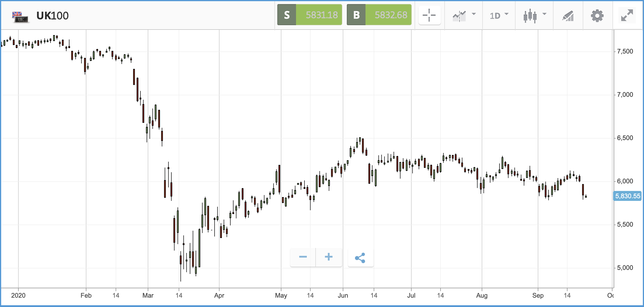Screen dimensions: 644x307
Task: Click the Aug date axis label
Action: pos(482,296)
